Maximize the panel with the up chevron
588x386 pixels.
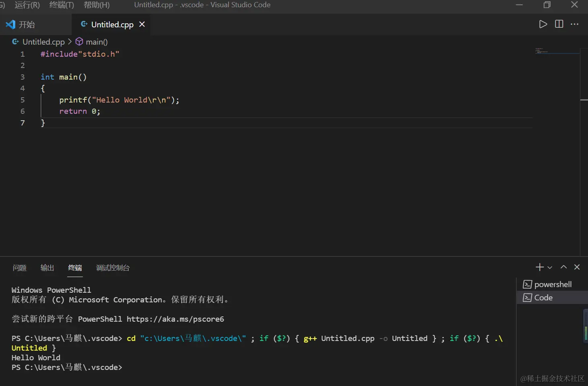click(563, 267)
